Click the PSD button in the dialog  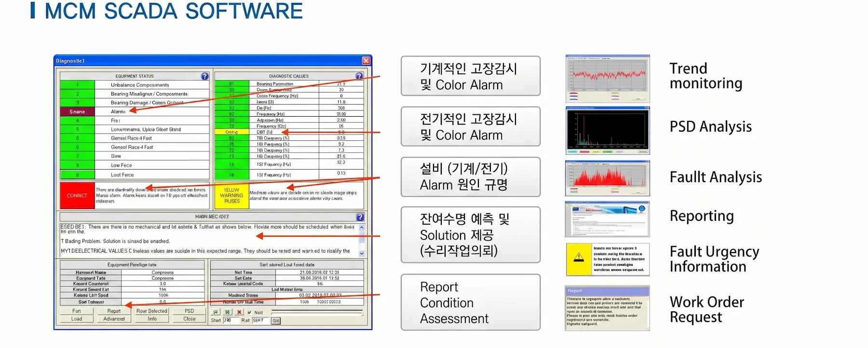tap(190, 311)
